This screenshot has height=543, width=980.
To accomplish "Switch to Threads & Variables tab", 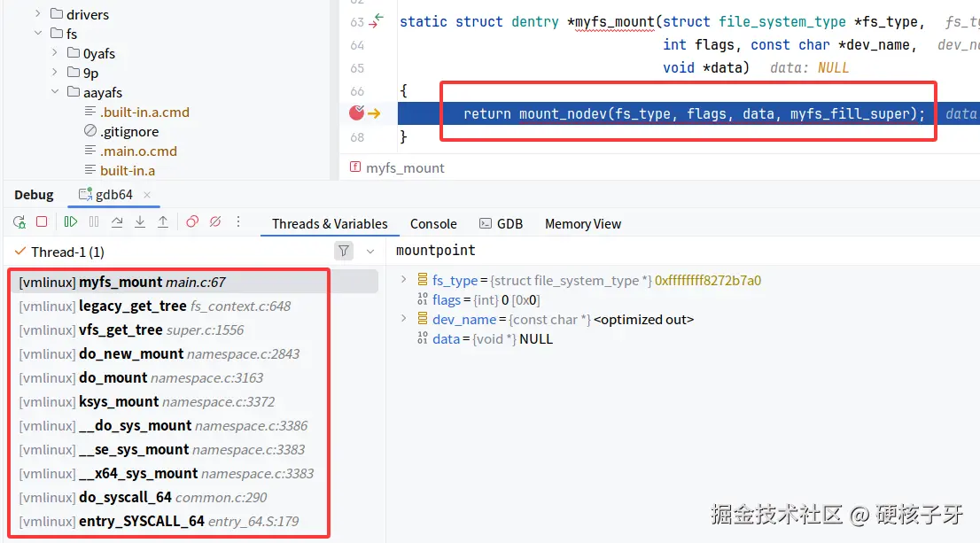I will click(x=330, y=224).
